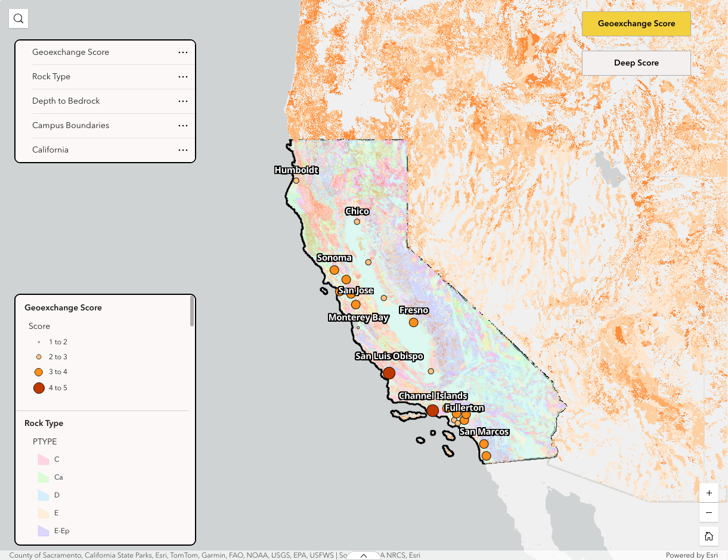
Task: Open options menu for California layer
Action: click(x=183, y=150)
